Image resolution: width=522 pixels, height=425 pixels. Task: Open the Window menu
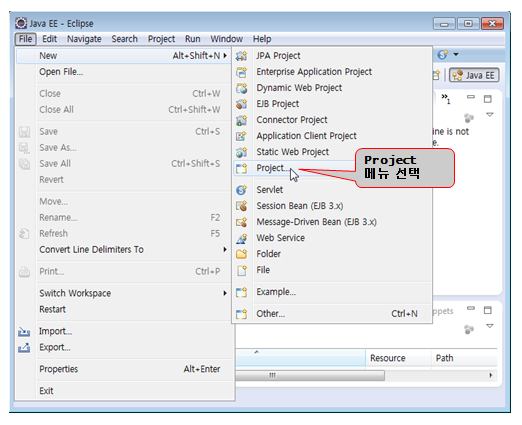[227, 39]
